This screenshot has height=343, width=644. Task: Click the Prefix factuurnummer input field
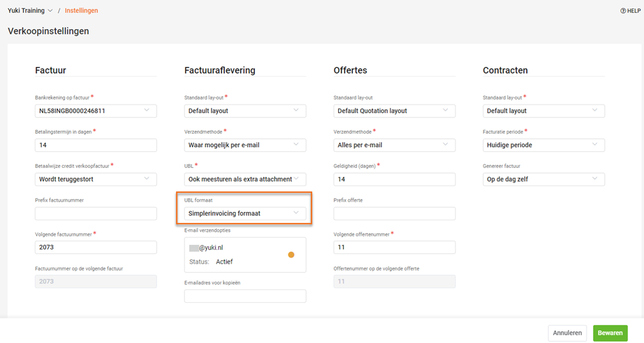click(x=96, y=213)
